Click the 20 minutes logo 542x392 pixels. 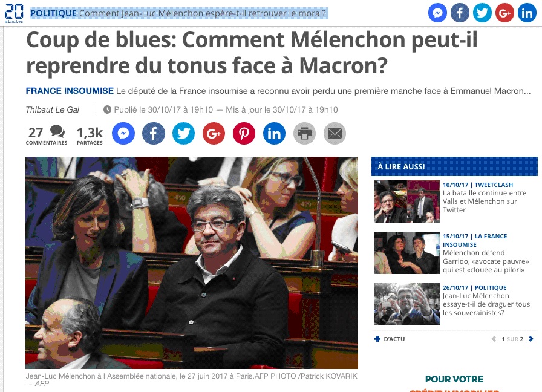click(x=14, y=13)
